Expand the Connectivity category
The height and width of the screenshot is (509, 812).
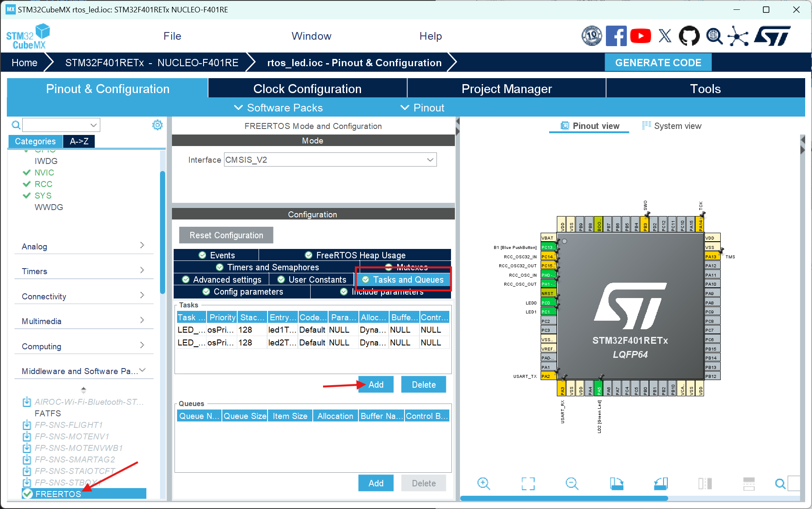click(x=84, y=296)
